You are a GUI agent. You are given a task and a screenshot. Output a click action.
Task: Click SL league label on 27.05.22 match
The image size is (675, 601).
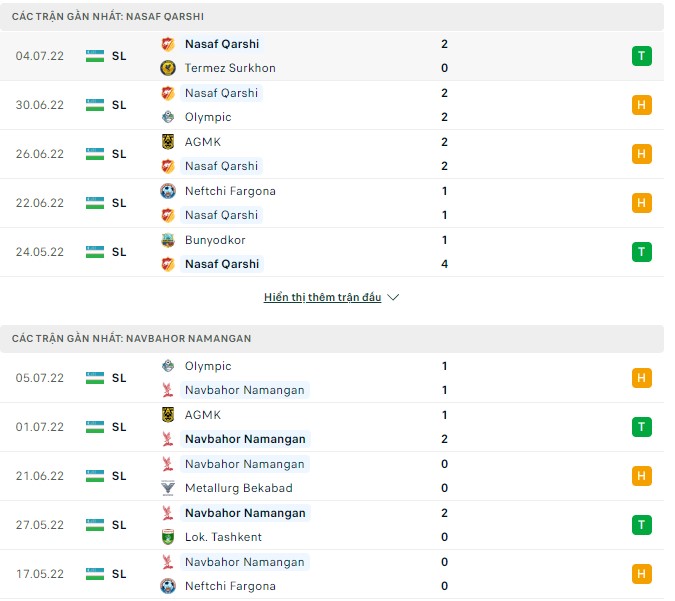coord(119,525)
